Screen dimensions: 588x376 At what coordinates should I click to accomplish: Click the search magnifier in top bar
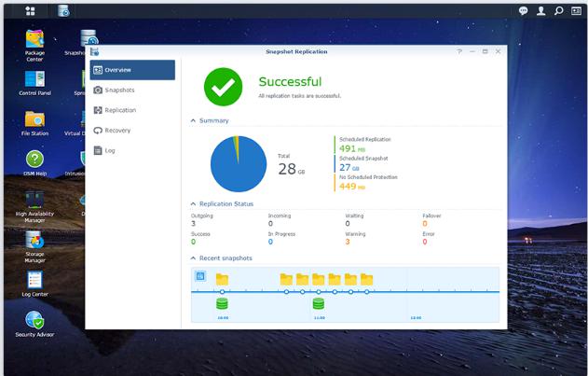click(x=559, y=11)
